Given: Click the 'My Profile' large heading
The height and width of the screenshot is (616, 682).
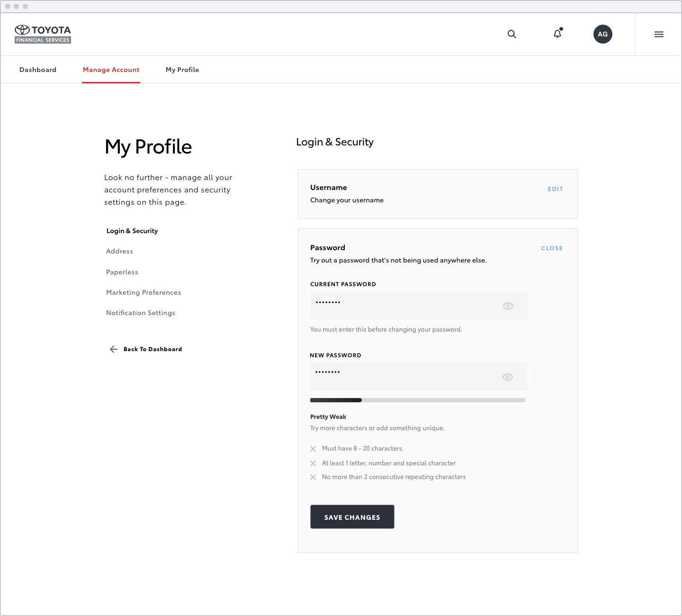Looking at the screenshot, I should click(x=148, y=147).
